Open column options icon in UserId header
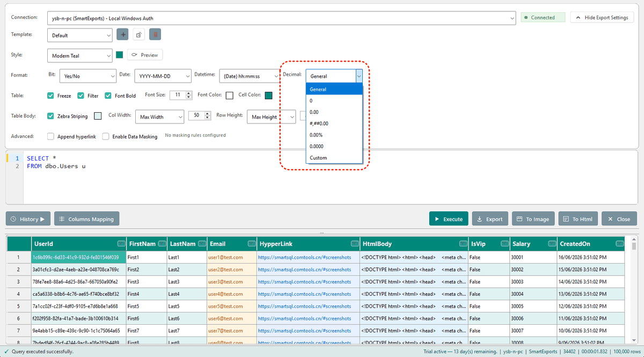This screenshot has height=357, width=644. coord(121,244)
